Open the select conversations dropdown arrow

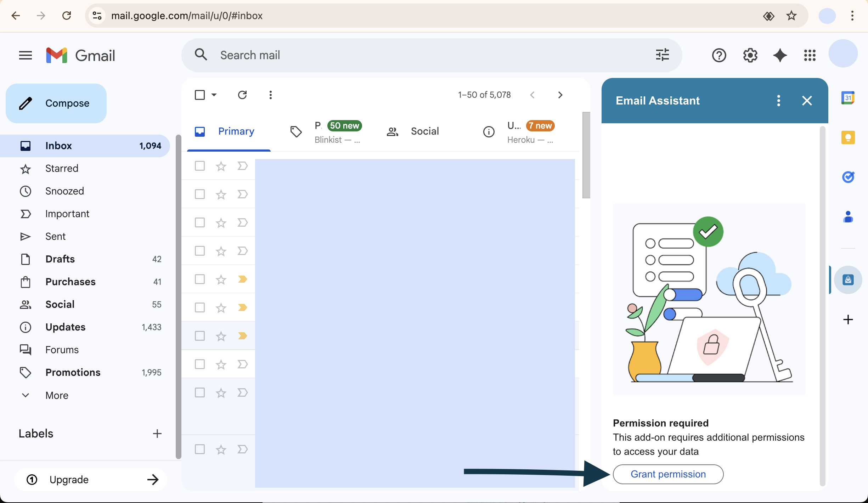213,95
